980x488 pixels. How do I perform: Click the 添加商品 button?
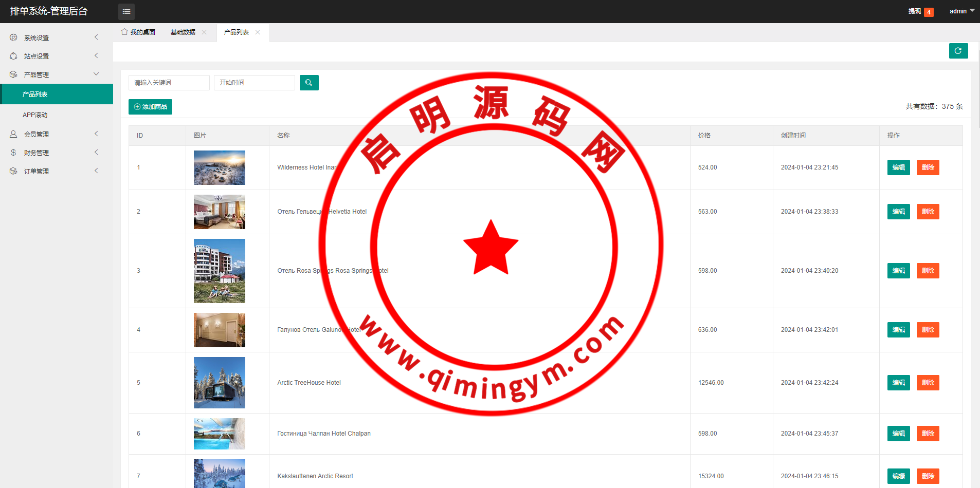click(150, 107)
